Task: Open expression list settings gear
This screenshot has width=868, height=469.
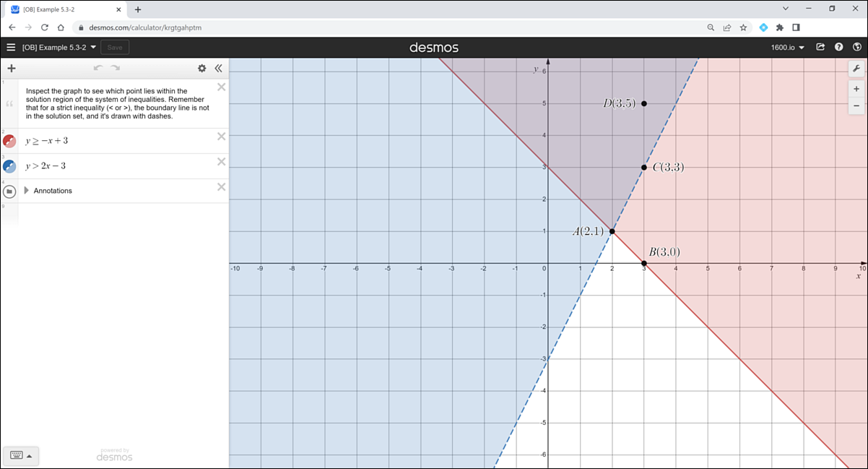Action: coord(202,69)
